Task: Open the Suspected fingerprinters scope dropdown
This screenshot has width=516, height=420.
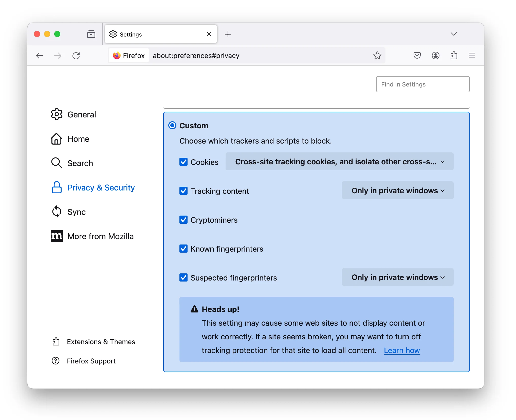Action: (397, 277)
